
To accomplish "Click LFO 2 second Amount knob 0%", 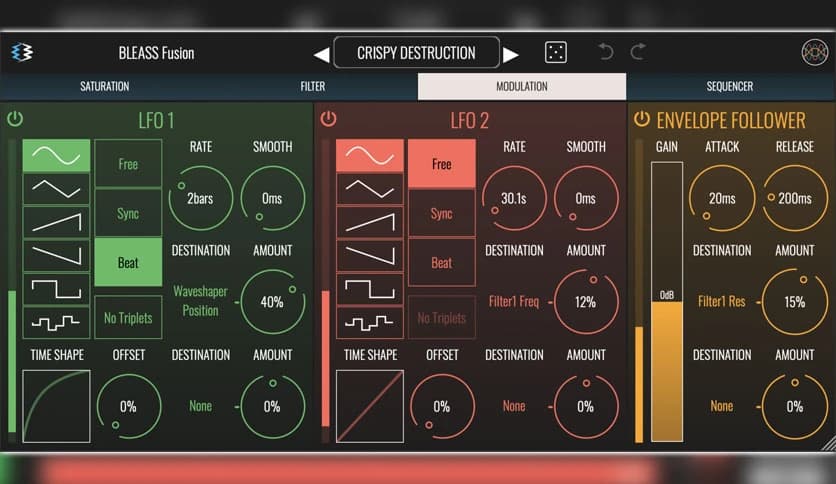I will click(x=586, y=406).
